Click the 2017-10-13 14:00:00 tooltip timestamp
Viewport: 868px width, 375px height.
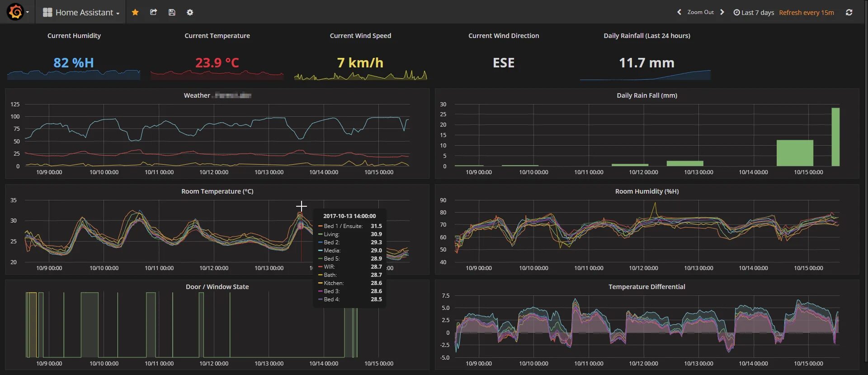tap(349, 216)
